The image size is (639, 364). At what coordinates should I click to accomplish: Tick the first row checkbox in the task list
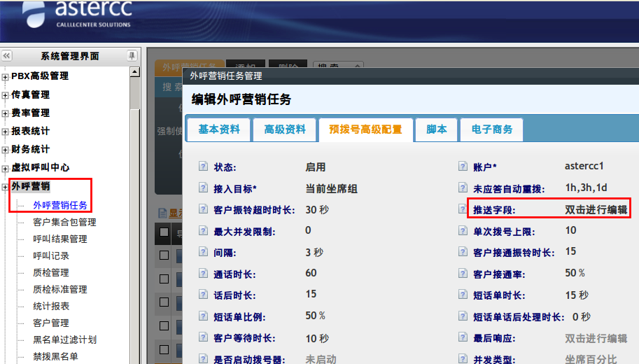164,255
